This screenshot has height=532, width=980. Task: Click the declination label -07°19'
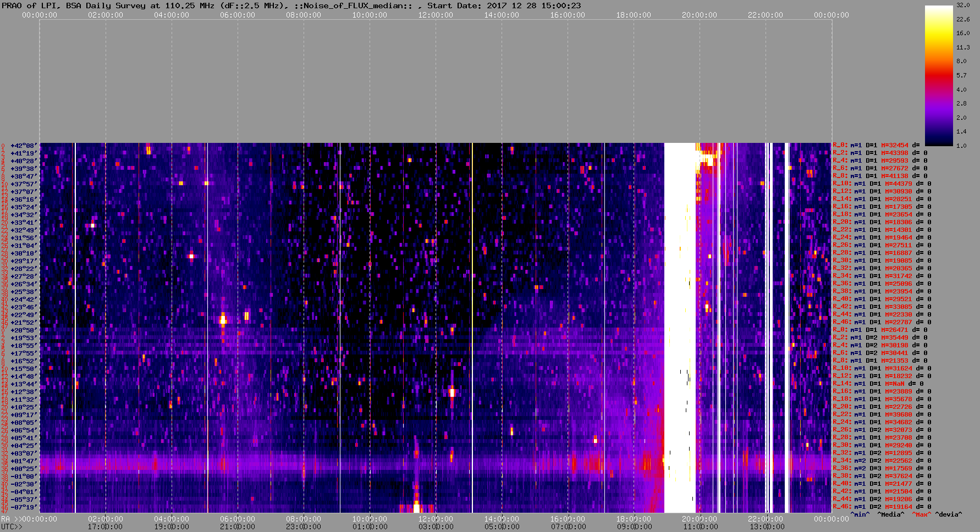click(24, 507)
